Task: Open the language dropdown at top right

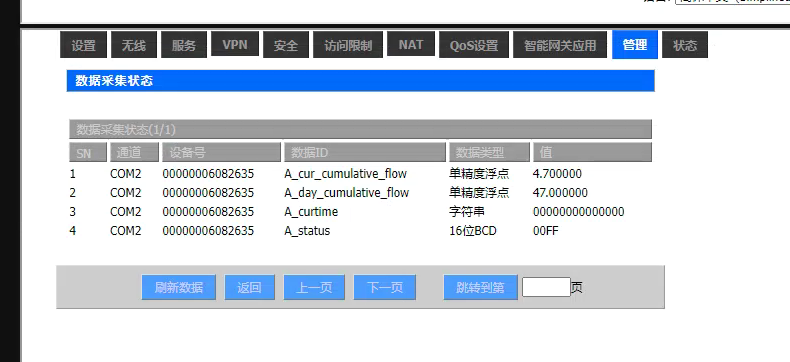Action: 732,2
